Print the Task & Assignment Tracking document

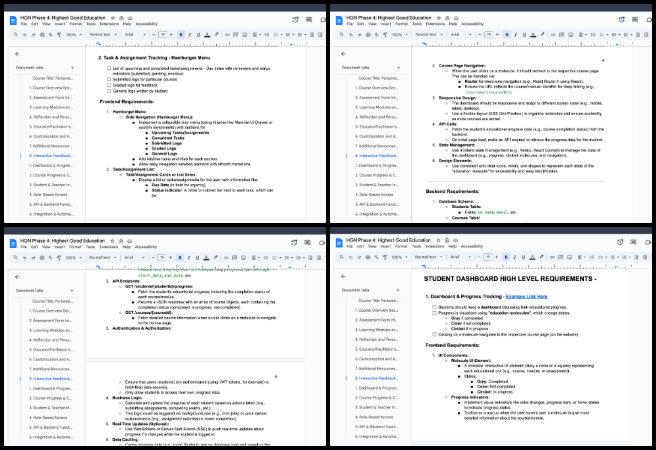click(x=42, y=34)
